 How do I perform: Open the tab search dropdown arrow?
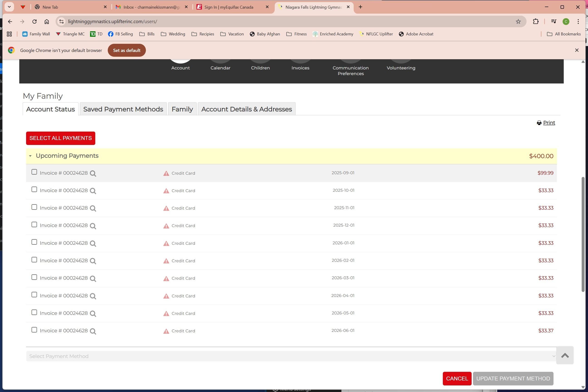[x=9, y=7]
